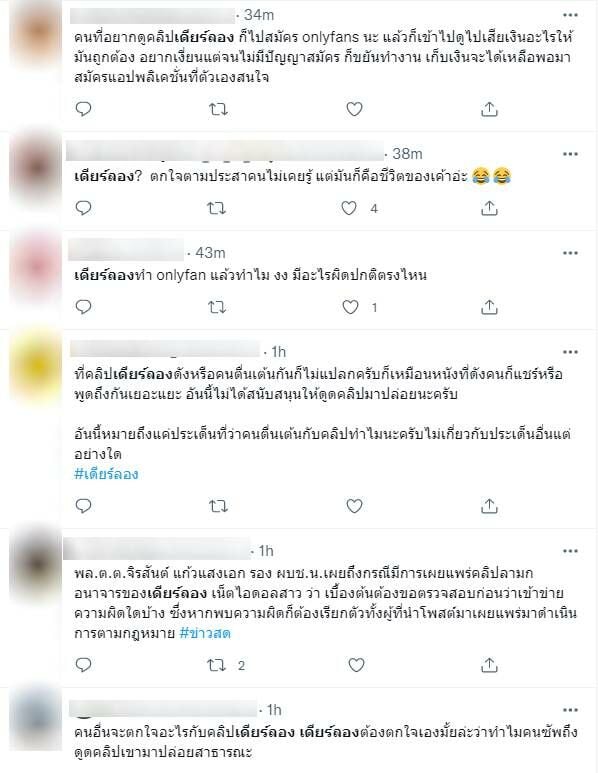This screenshot has height=773, width=598.
Task: Share the tweet posted 43m ago
Action: point(489,308)
